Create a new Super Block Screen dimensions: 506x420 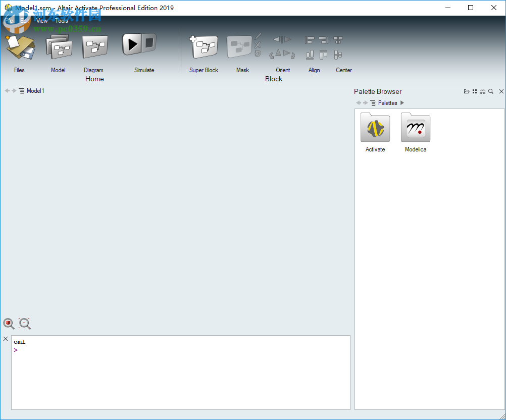tap(204, 47)
